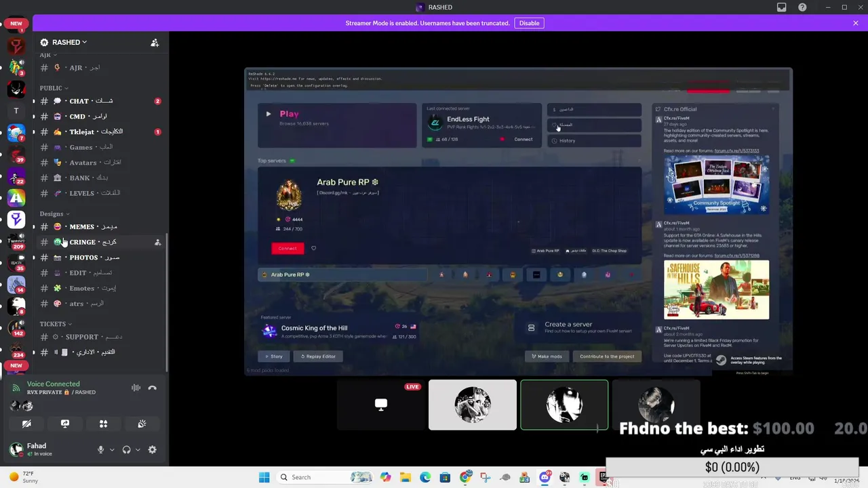Open the Community Spotlight image thumbnail
The image size is (868, 488).
pos(716,184)
